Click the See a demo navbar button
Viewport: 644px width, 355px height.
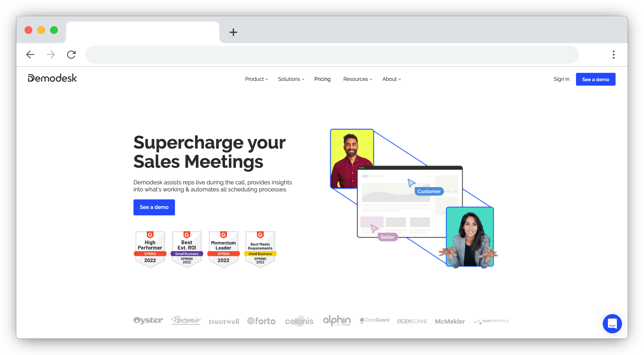coord(595,80)
